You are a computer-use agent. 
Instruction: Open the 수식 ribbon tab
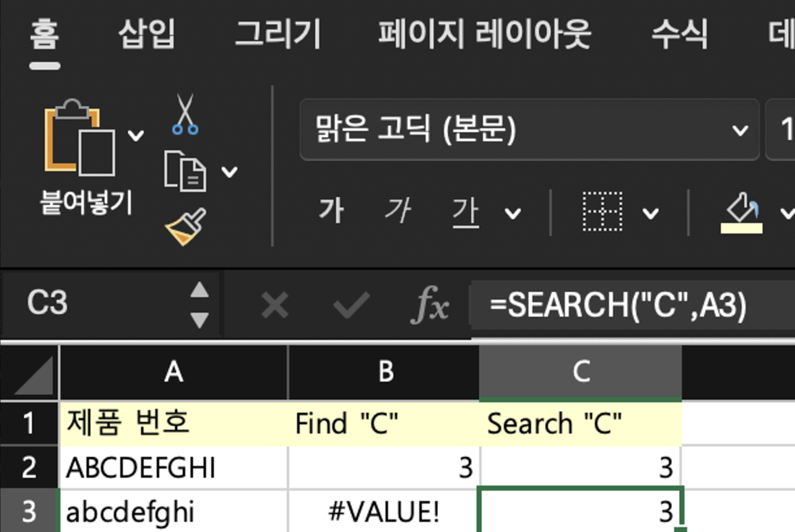pyautogui.click(x=679, y=34)
